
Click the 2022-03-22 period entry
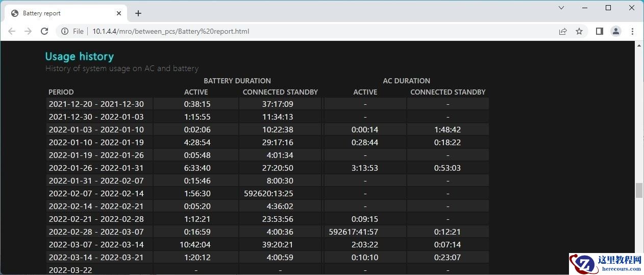[70, 270]
